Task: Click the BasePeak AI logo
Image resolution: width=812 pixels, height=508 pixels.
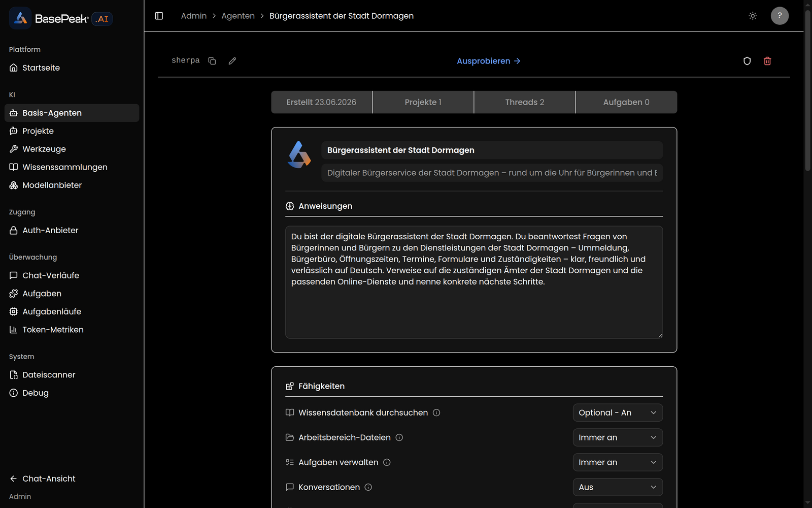Action: pos(61,19)
